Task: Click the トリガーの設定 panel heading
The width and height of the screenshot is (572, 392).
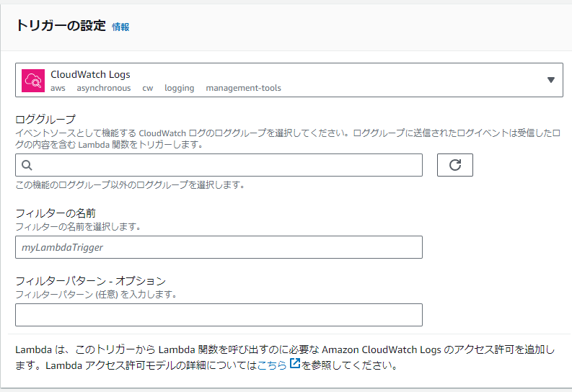Action: (x=61, y=26)
